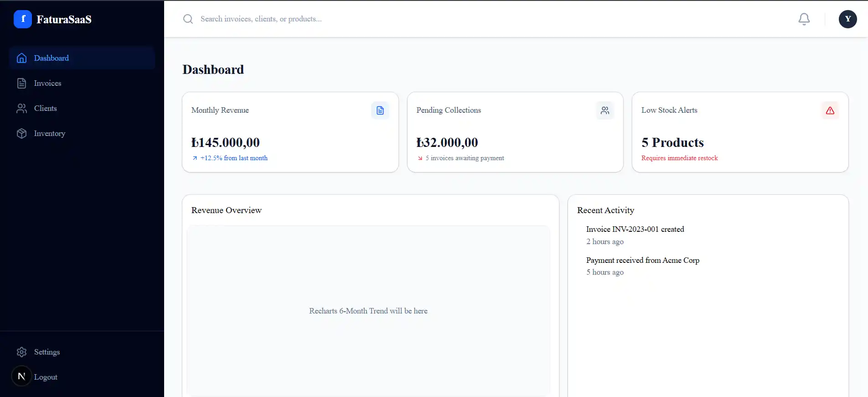This screenshot has width=868, height=397.
Task: Click the Monthly Revenue document icon
Action: [x=380, y=110]
